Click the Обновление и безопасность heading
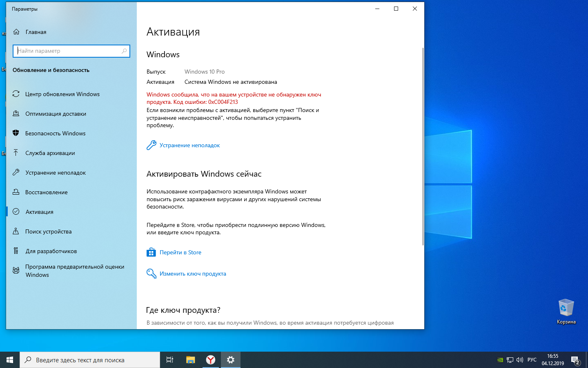 [x=51, y=70]
